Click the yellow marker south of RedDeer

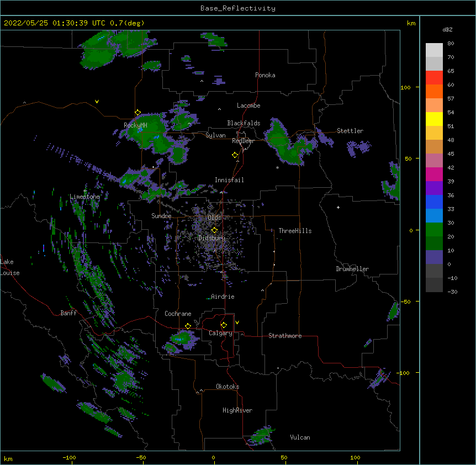coord(235,155)
